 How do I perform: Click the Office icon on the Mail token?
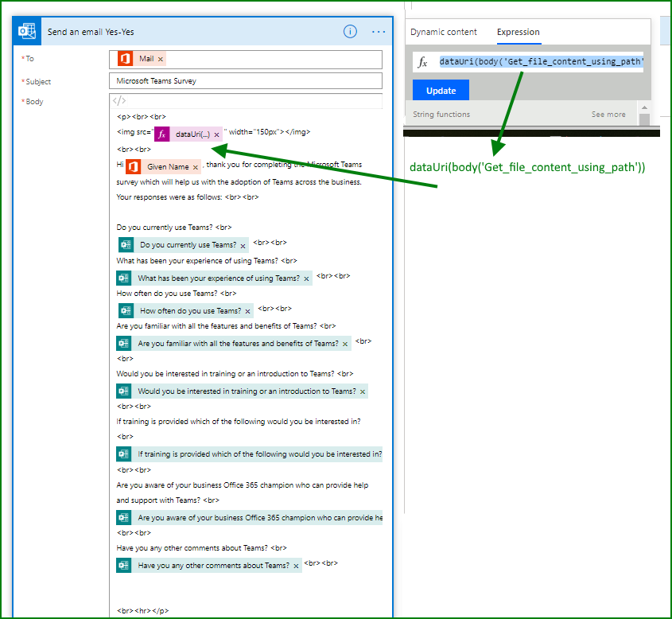[125, 59]
